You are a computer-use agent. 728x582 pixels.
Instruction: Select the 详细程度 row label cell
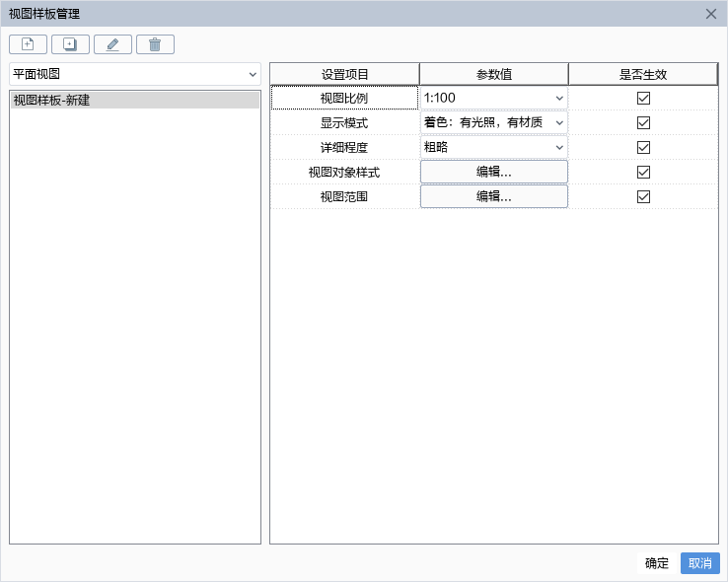click(x=344, y=147)
